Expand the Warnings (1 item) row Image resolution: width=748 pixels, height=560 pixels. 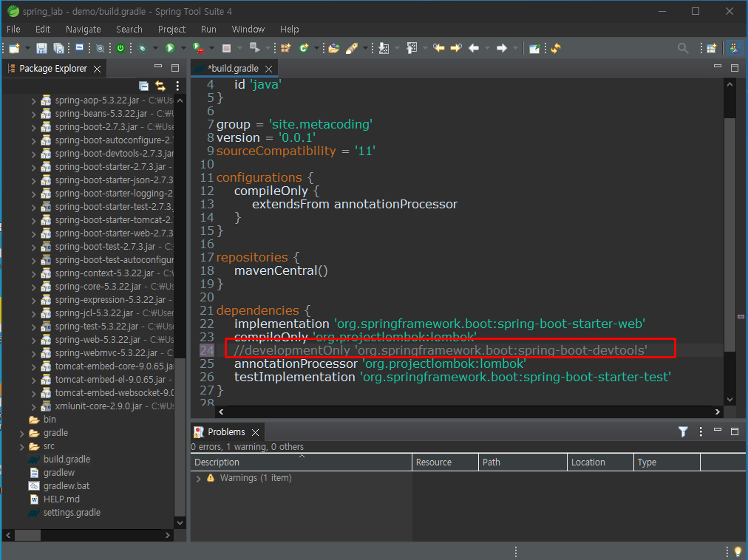click(x=198, y=479)
